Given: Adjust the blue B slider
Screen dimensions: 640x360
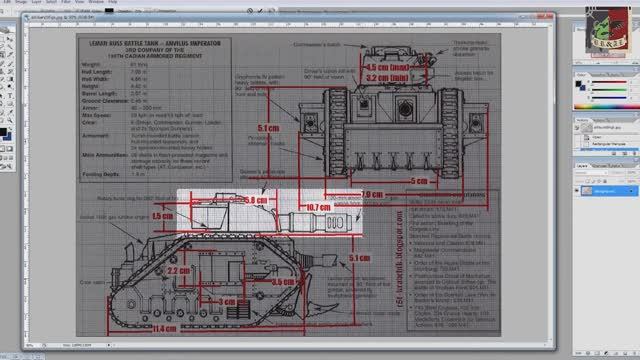Looking at the screenshot, I should coord(609,98).
